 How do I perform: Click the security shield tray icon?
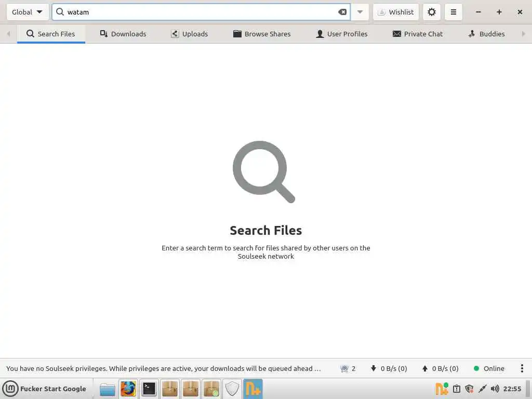click(x=469, y=389)
